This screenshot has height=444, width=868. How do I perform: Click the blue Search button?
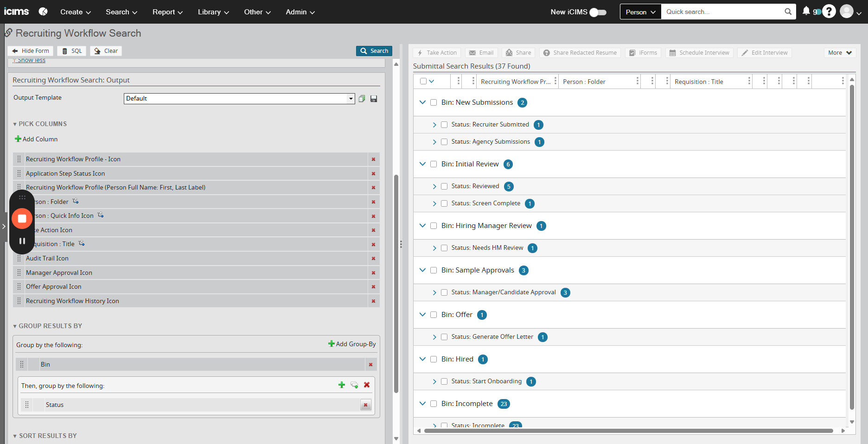[374, 51]
